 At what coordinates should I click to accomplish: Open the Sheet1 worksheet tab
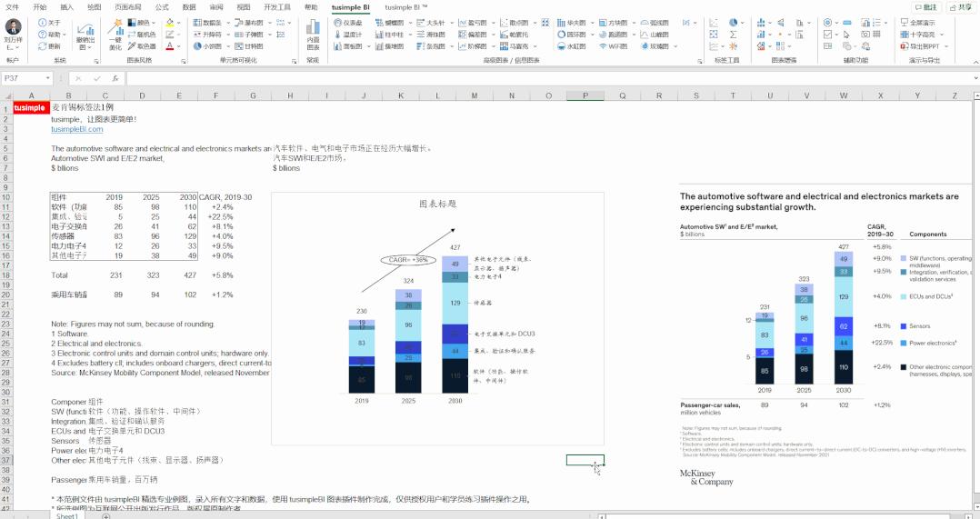point(67,515)
